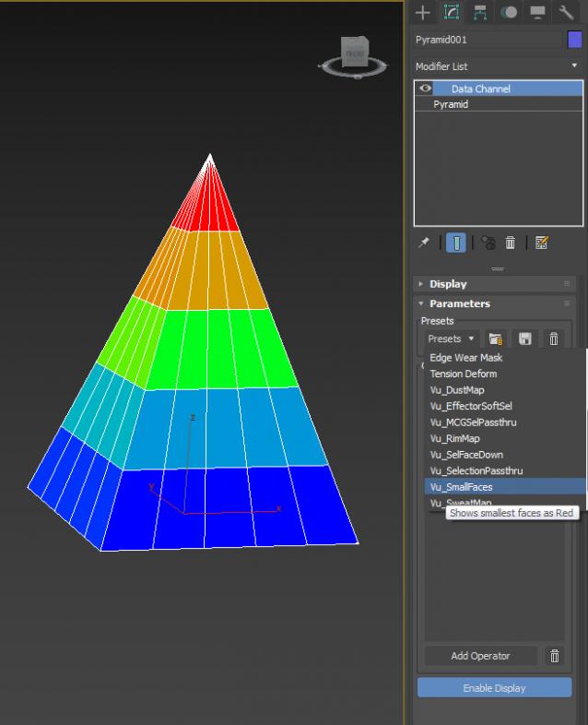The image size is (588, 725).
Task: Click the Add Operator button
Action: (480, 656)
